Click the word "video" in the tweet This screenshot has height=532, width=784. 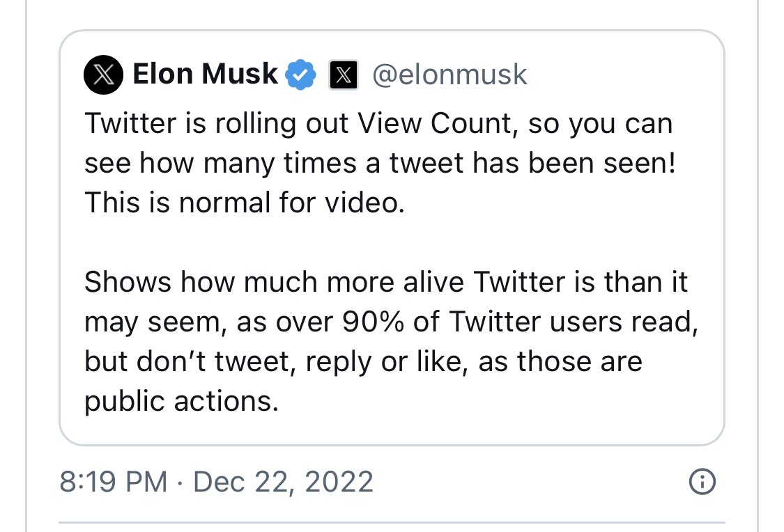pyautogui.click(x=365, y=203)
